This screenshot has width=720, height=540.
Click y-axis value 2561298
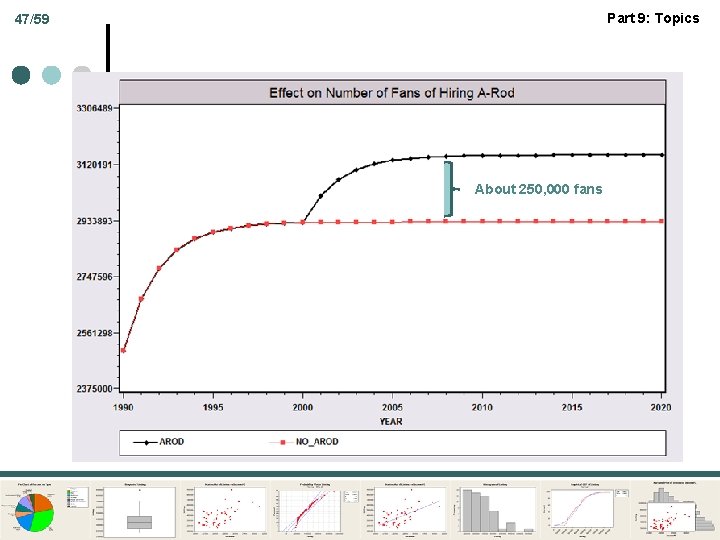click(x=94, y=333)
